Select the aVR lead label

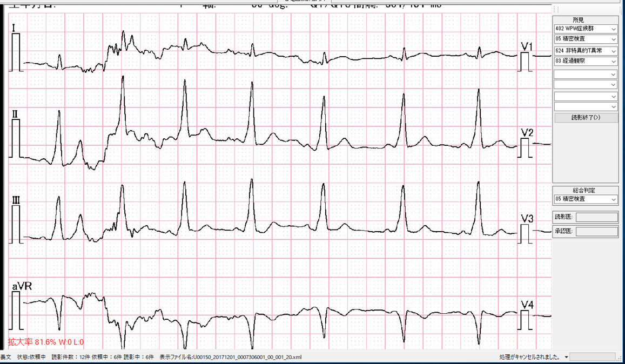point(22,286)
